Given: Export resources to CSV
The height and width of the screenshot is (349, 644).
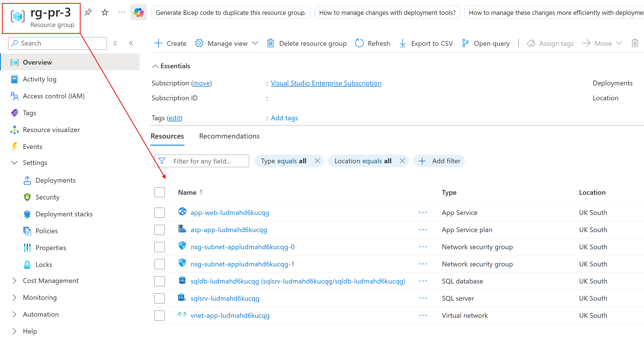Looking at the screenshot, I should click(x=426, y=43).
